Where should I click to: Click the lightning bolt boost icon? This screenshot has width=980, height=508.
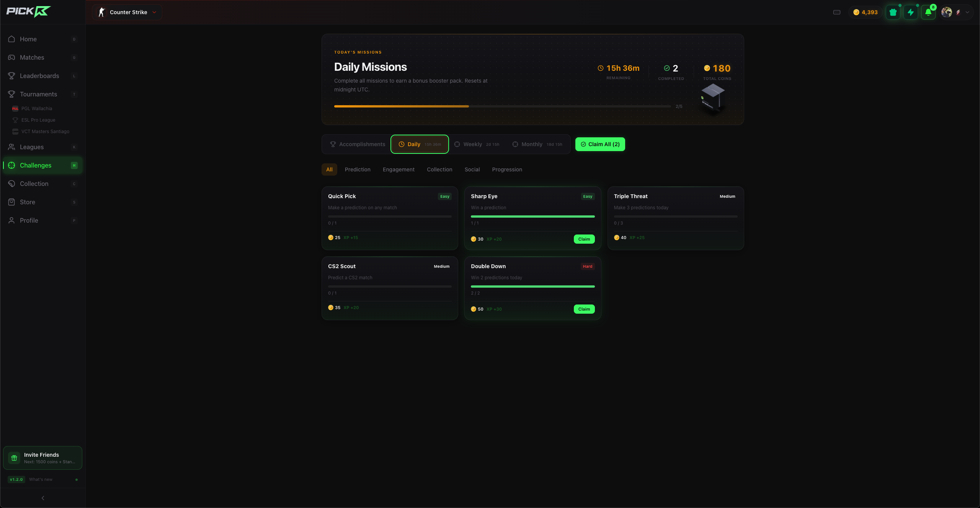911,12
